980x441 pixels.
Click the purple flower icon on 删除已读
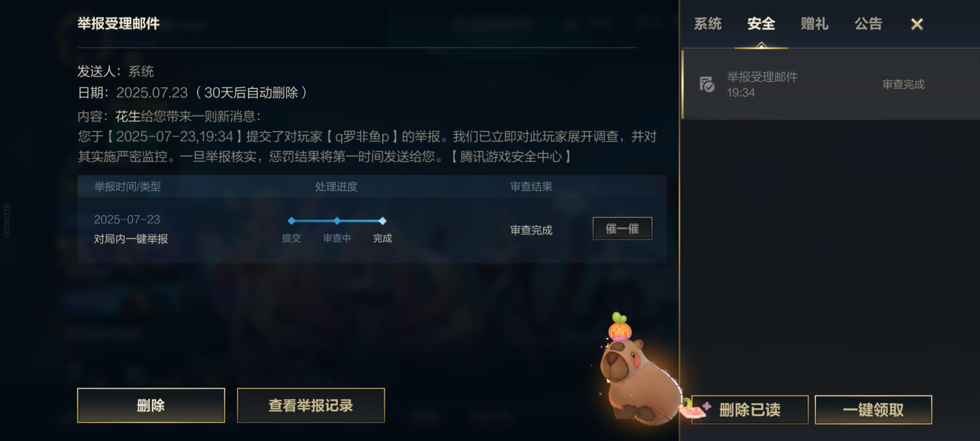pyautogui.click(x=707, y=405)
